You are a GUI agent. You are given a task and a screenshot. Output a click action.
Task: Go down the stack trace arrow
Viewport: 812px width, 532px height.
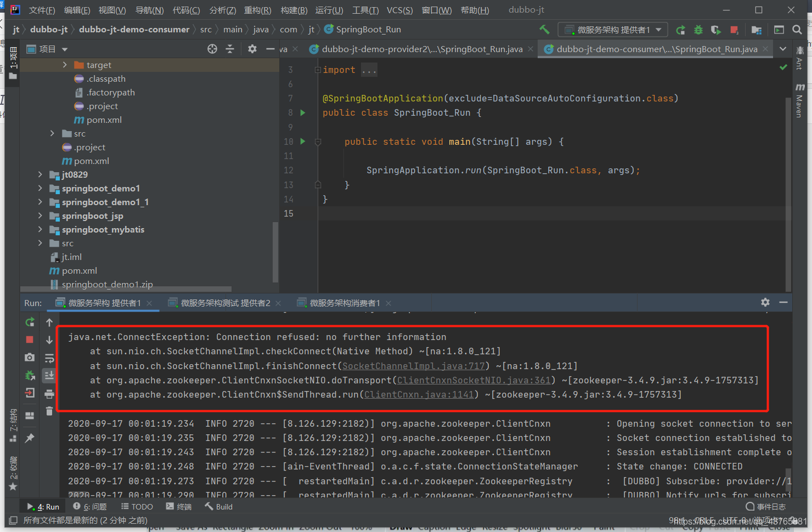(x=49, y=339)
